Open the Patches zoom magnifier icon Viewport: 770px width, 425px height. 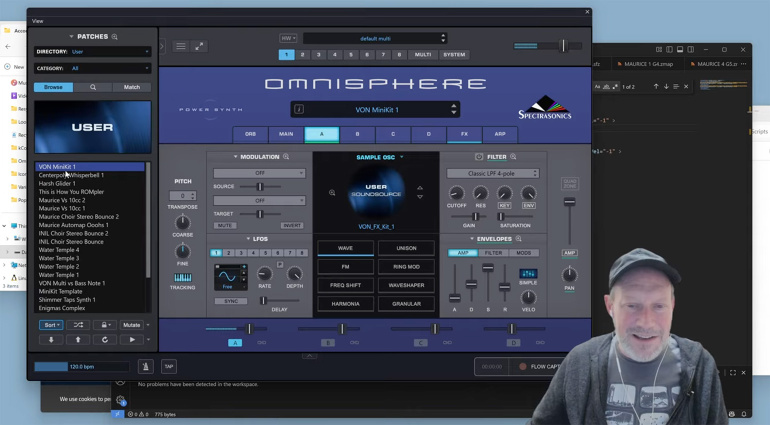(x=114, y=36)
